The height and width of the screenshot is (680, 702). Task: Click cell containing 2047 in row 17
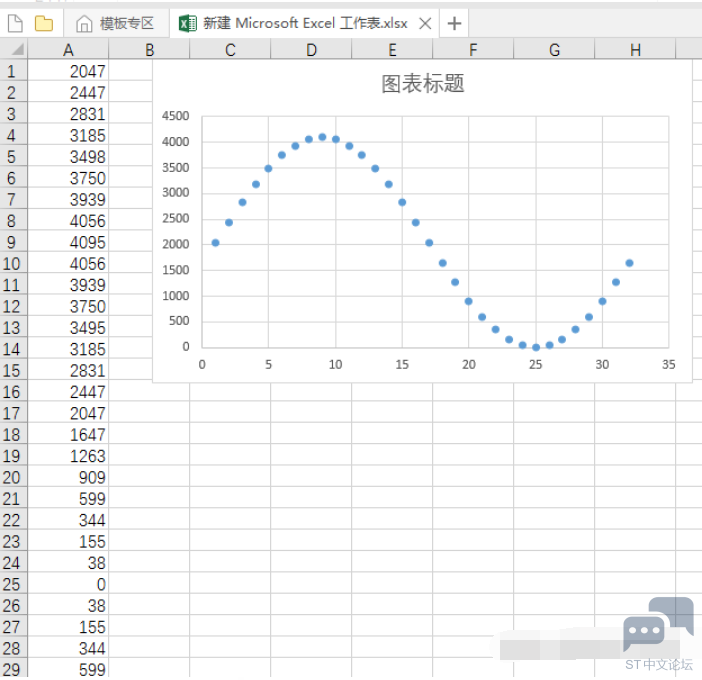(68, 413)
